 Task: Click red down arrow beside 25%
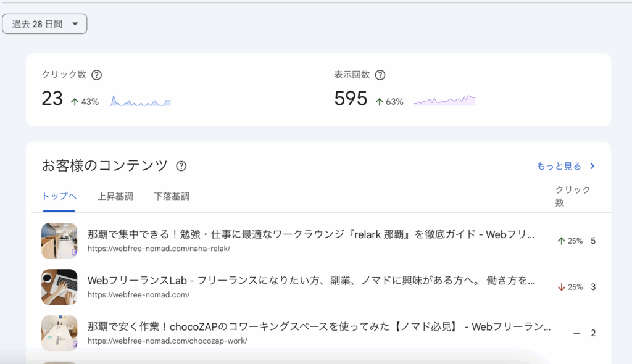click(x=561, y=287)
